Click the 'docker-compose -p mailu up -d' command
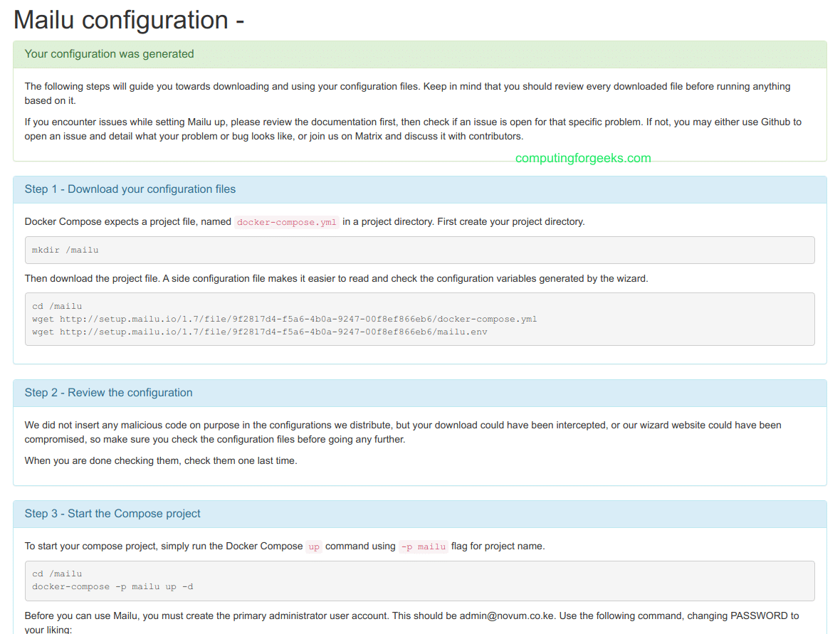 point(112,587)
